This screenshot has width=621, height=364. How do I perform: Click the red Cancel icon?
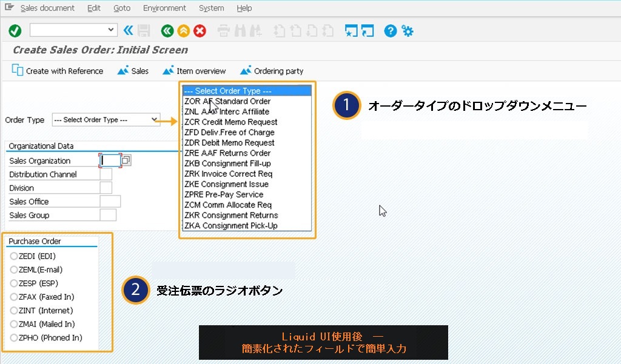(200, 30)
